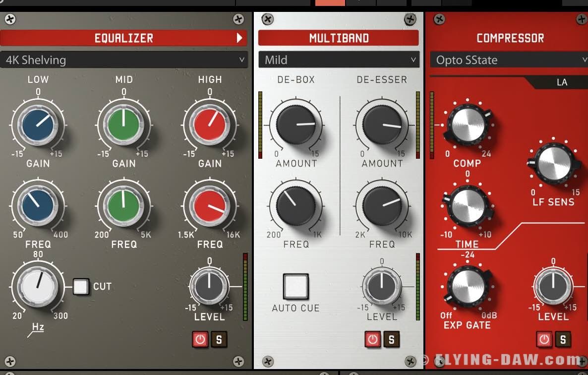Open the 4K Shelving preset dropdown
The image size is (588, 375).
(124, 60)
